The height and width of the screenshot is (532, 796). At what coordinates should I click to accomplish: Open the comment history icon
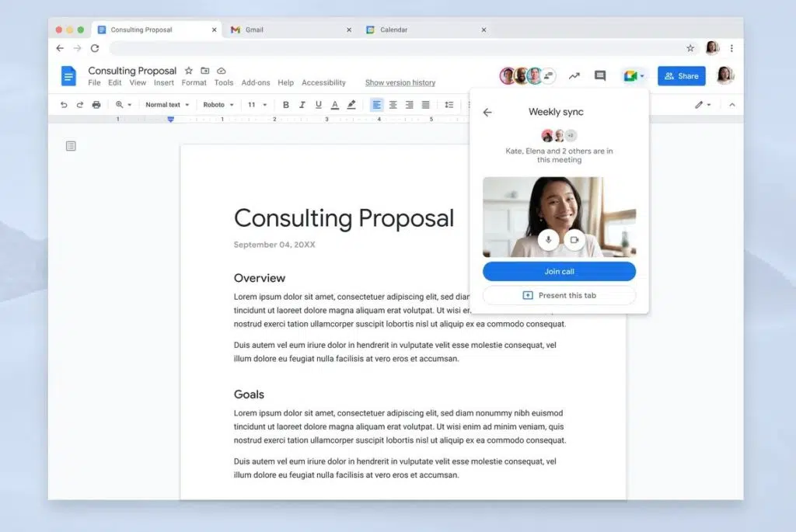pos(599,75)
